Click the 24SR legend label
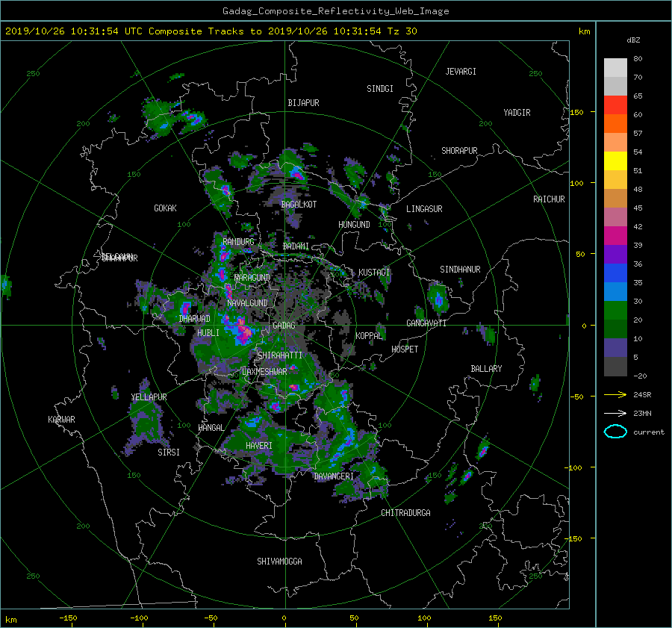 point(642,394)
